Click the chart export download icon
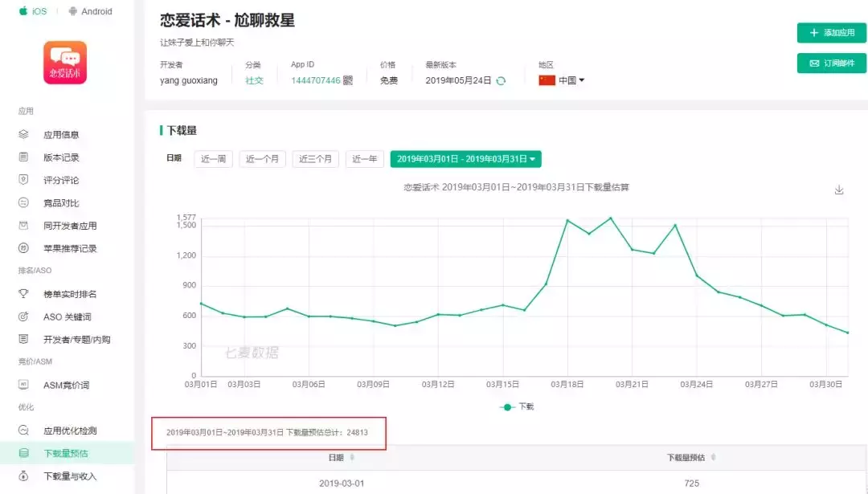This screenshot has width=868, height=494. (x=839, y=190)
